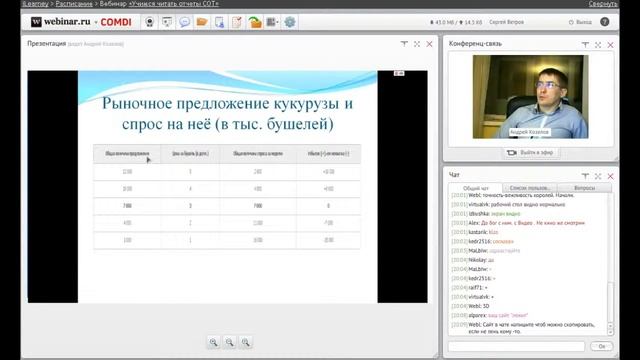The image size is (640, 360).
Task: Open the presentation screen tool icon
Action: tap(167, 22)
